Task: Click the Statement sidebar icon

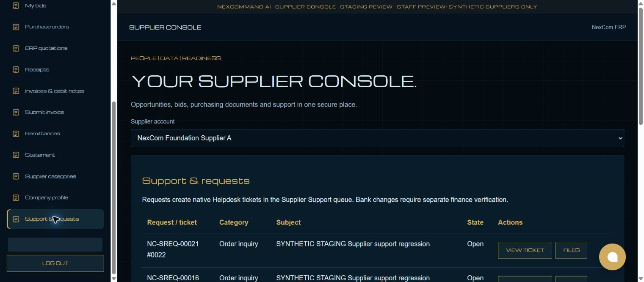Action: click(x=16, y=155)
